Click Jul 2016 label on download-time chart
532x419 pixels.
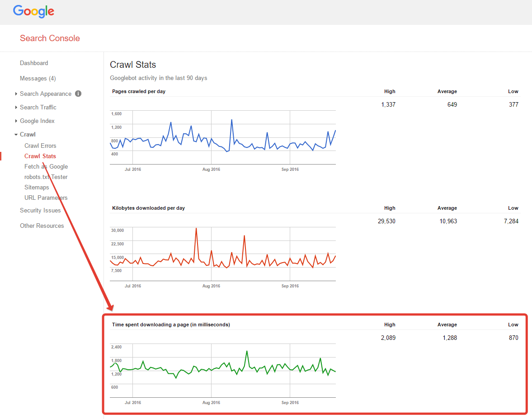pos(132,403)
